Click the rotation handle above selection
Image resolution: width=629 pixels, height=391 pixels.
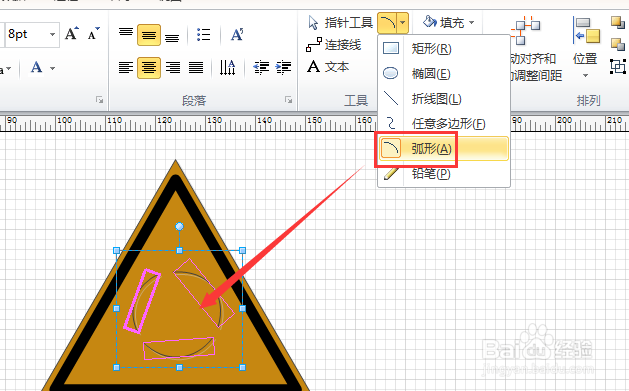pyautogui.click(x=179, y=227)
